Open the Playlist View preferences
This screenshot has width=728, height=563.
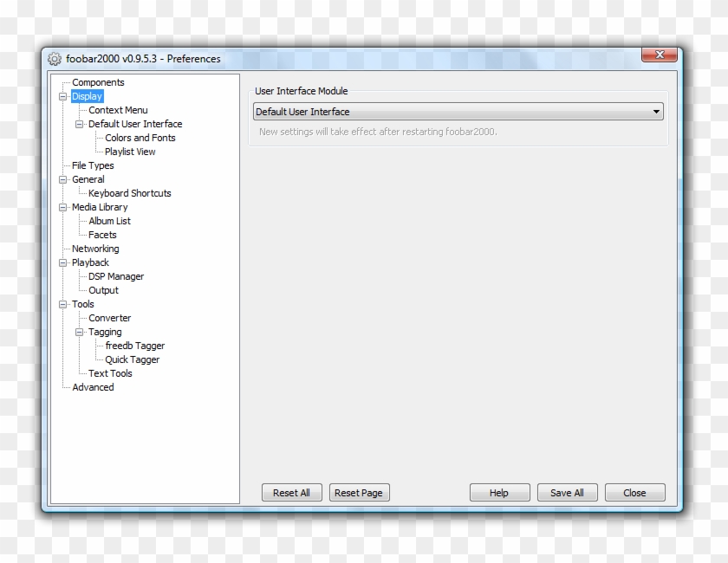point(130,152)
